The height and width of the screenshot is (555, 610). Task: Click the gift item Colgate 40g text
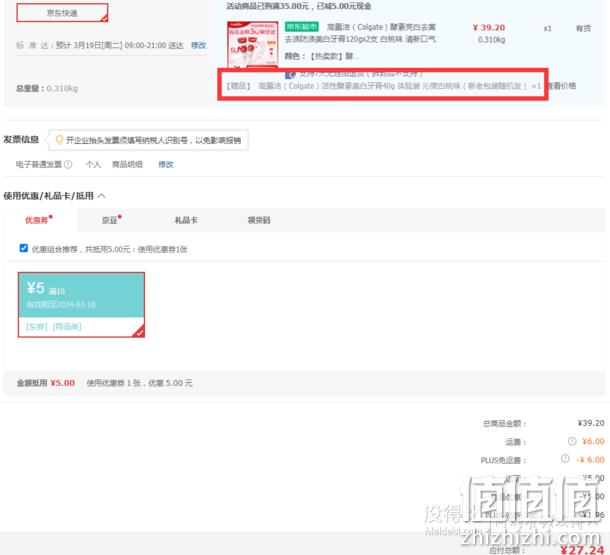[393, 86]
